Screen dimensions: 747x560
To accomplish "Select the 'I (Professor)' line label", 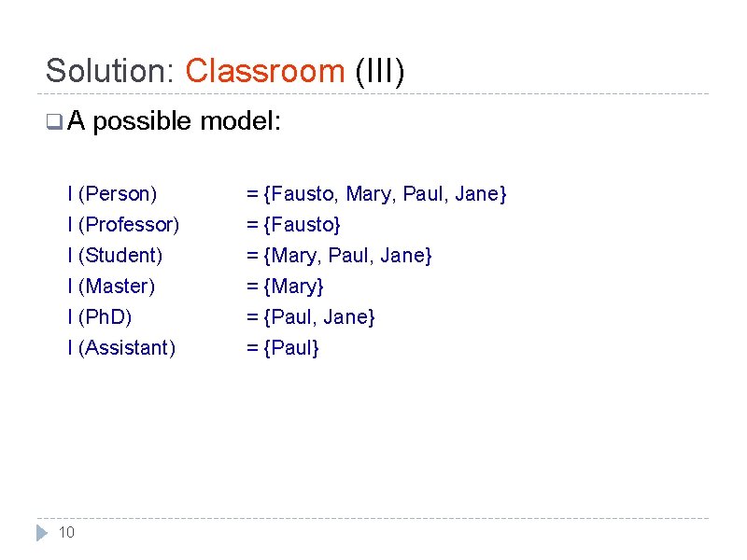I will pyautogui.click(x=123, y=225).
